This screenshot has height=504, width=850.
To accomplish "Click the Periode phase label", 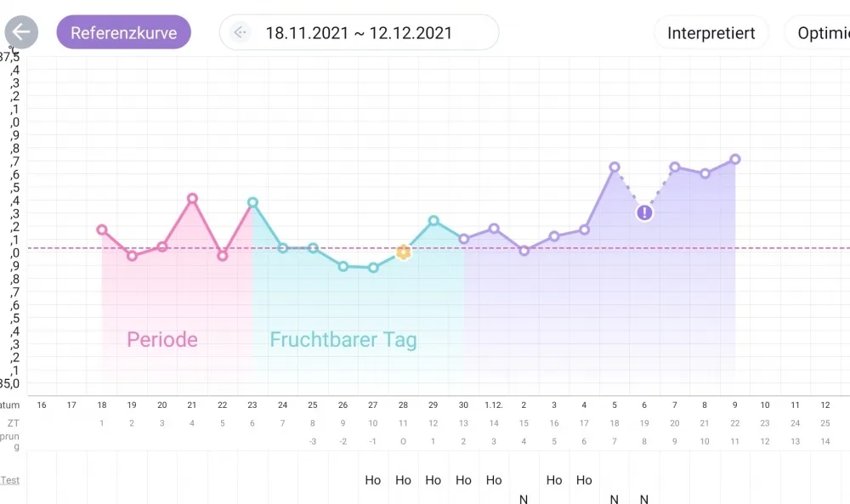I will [x=162, y=340].
